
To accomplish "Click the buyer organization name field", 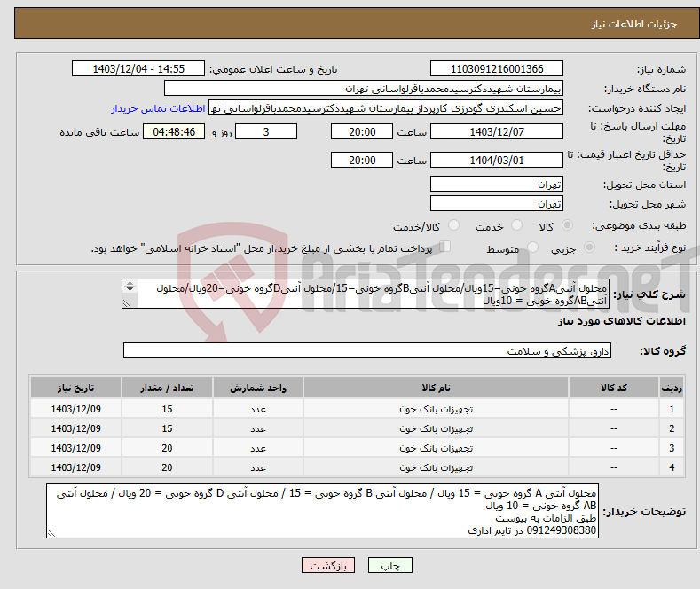I will click(364, 89).
